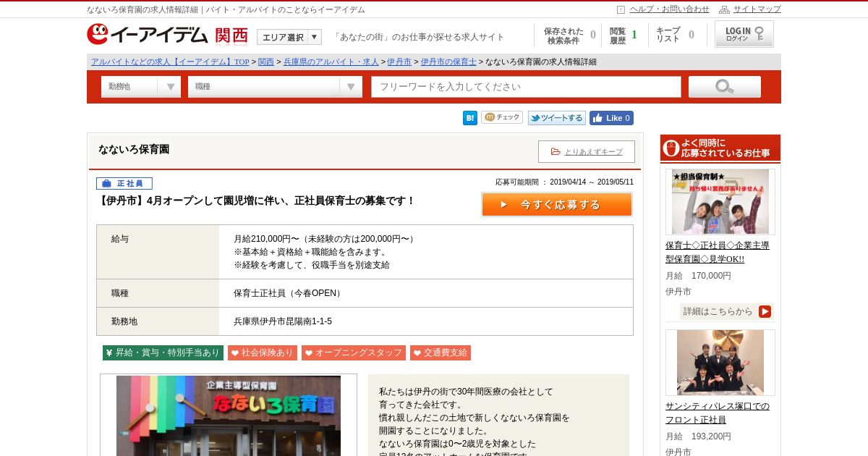868x456 pixels.
Task: Click the LOGIN ログイン button
Action: (x=744, y=34)
